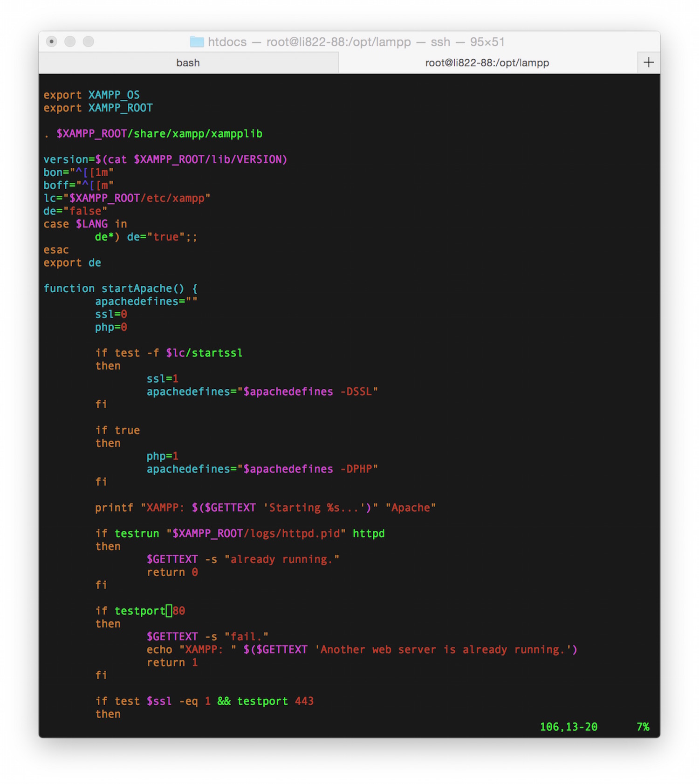Click the $GETTEXT -s "fail." line
This screenshot has height=784, width=699.
click(207, 637)
